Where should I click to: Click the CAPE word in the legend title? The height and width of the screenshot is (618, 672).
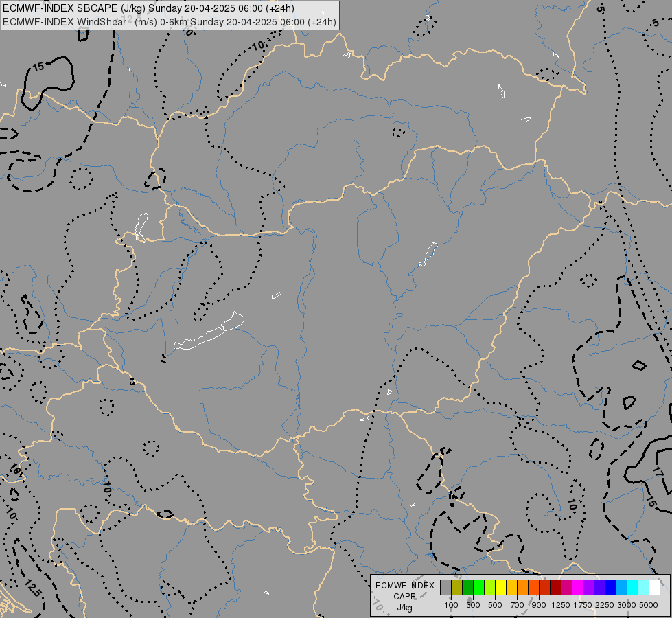tap(404, 597)
